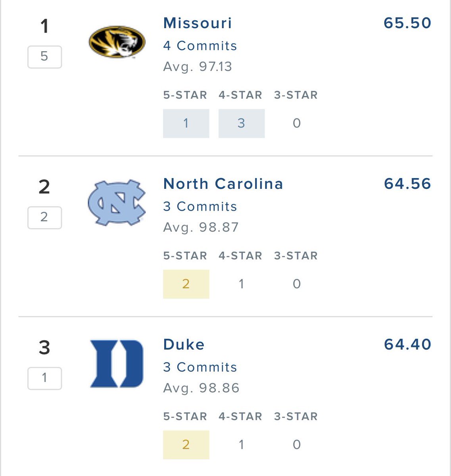Click Missouri's 65.50 points score
The image size is (451, 476).
point(407,23)
